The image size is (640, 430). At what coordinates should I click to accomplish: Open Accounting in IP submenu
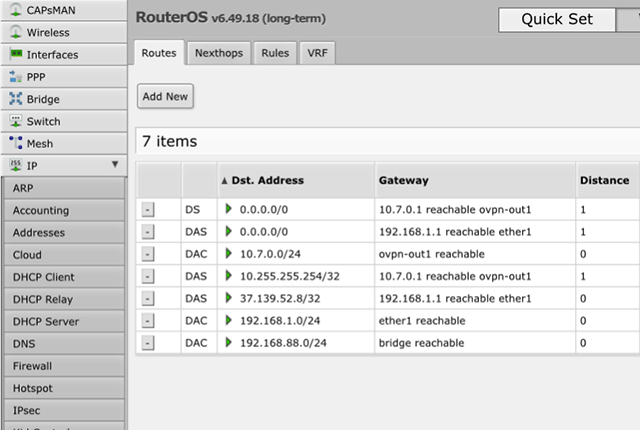[64, 211]
